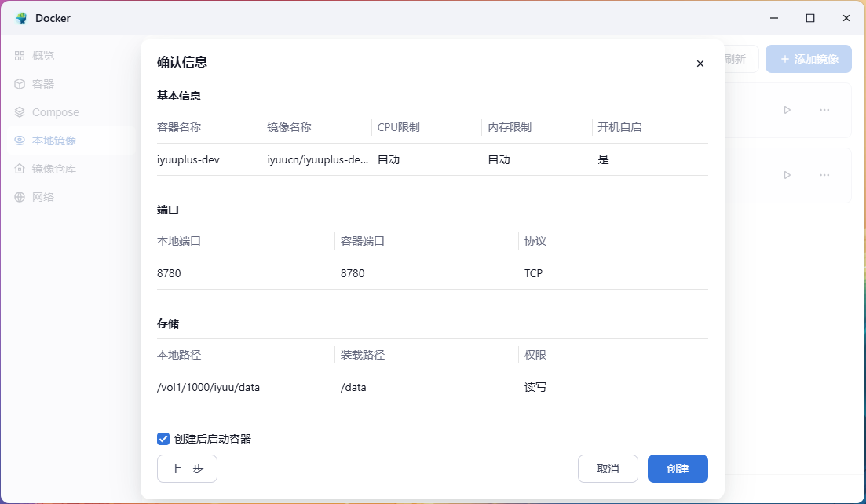This screenshot has height=504, width=866.
Task: Uncheck 创建后启动容器 checkbox
Action: click(163, 439)
